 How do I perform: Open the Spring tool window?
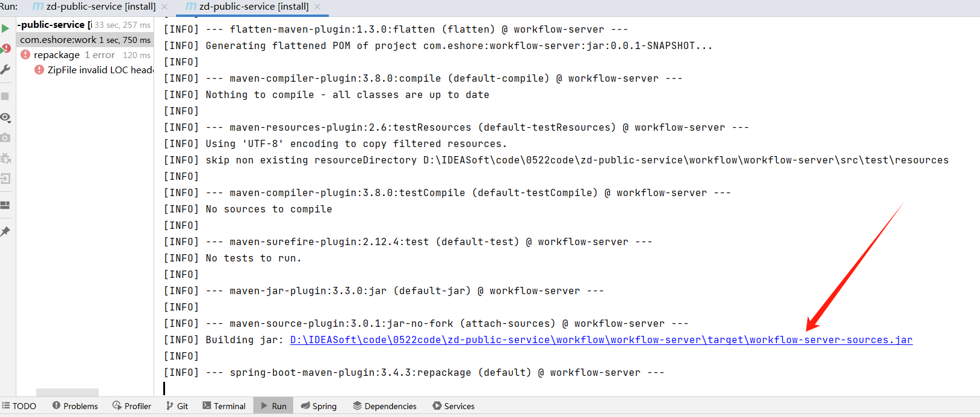tap(319, 406)
